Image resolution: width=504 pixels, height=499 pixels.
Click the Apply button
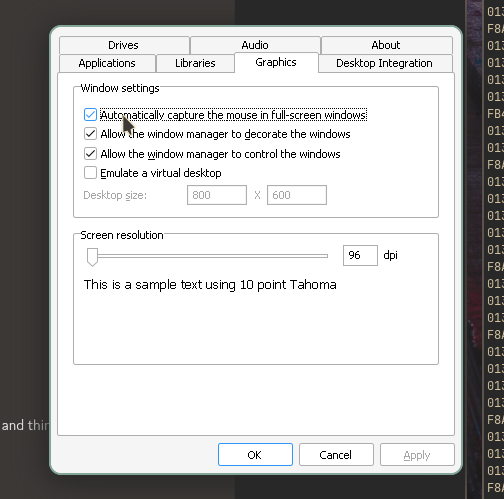click(417, 455)
